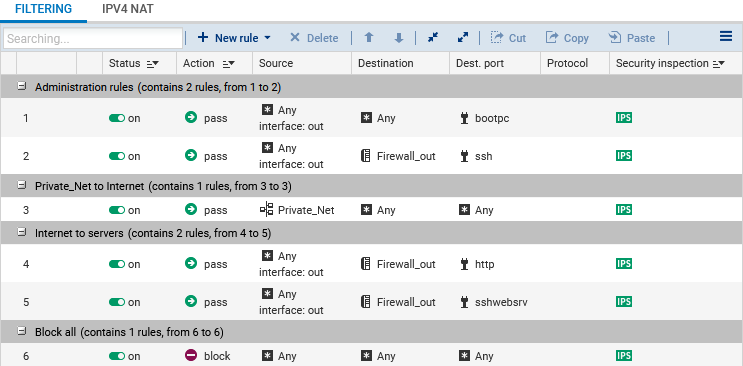The height and width of the screenshot is (366, 743).
Task: Click the Protocol column header
Action: (x=575, y=64)
